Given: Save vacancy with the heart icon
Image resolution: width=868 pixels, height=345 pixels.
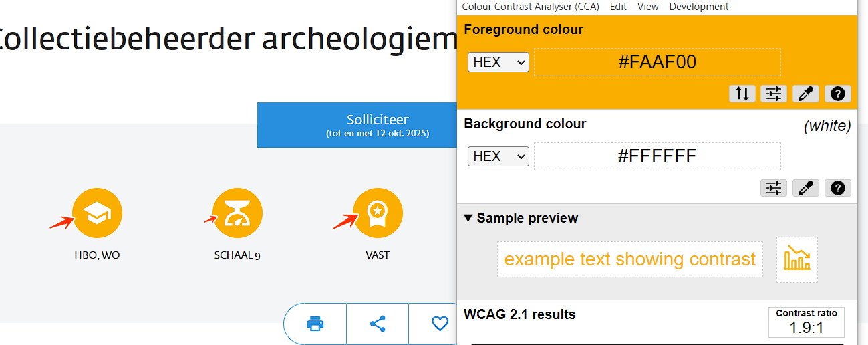Looking at the screenshot, I should (439, 324).
